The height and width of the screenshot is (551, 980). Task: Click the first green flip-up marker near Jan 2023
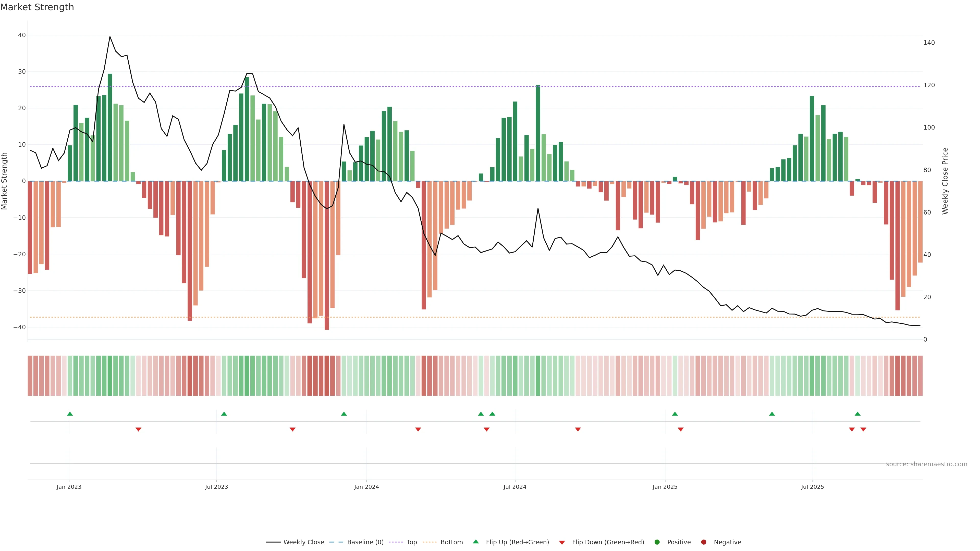tap(70, 414)
